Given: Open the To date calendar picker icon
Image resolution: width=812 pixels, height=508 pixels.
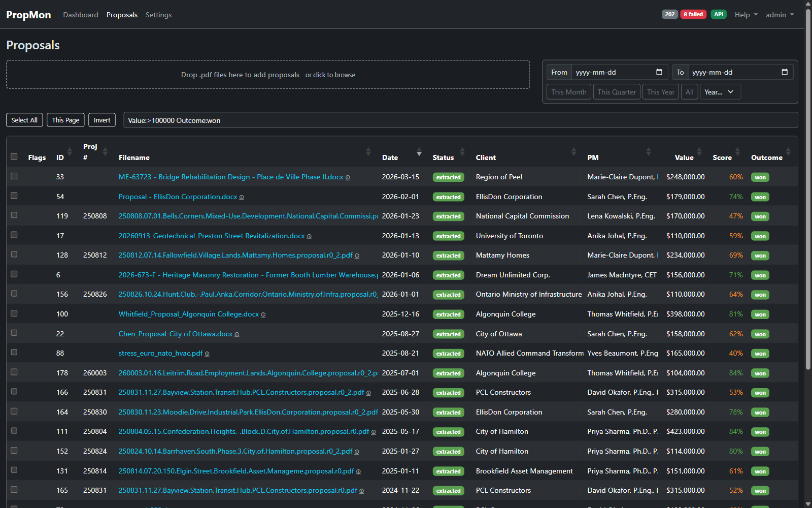Looking at the screenshot, I should point(784,72).
